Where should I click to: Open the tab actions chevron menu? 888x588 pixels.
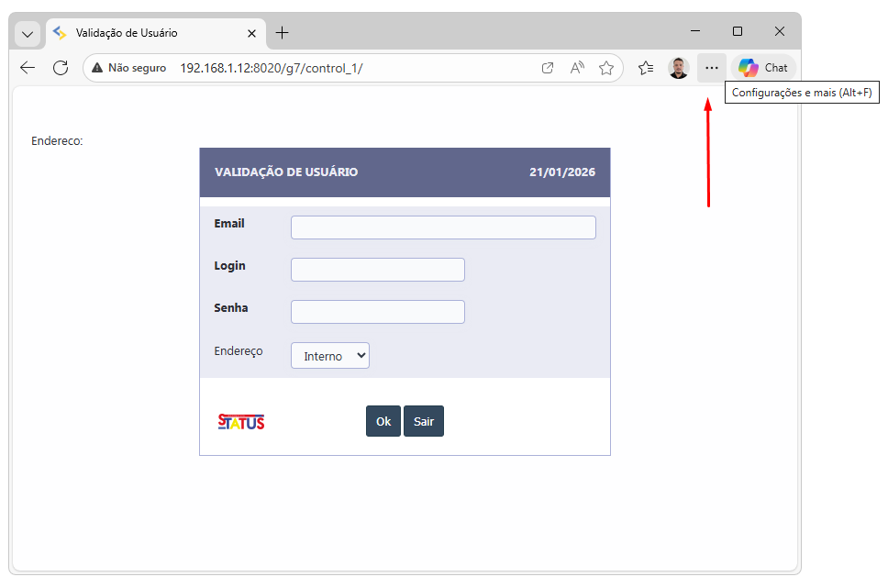click(28, 33)
